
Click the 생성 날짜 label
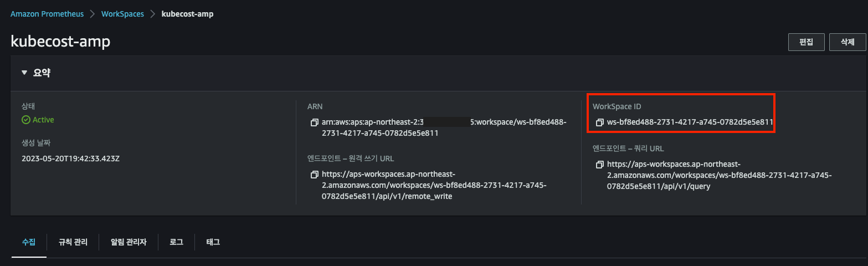click(x=35, y=142)
